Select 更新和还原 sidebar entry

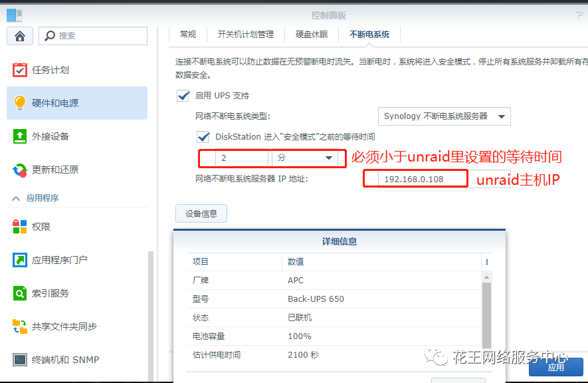point(77,170)
